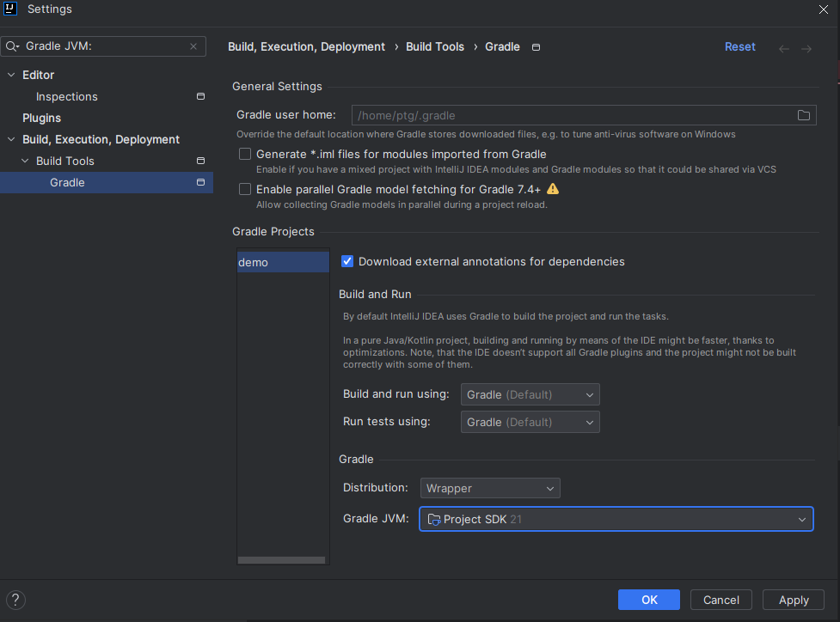Collapse Build, Execution, Deployment node
840x622 pixels.
coord(11,139)
